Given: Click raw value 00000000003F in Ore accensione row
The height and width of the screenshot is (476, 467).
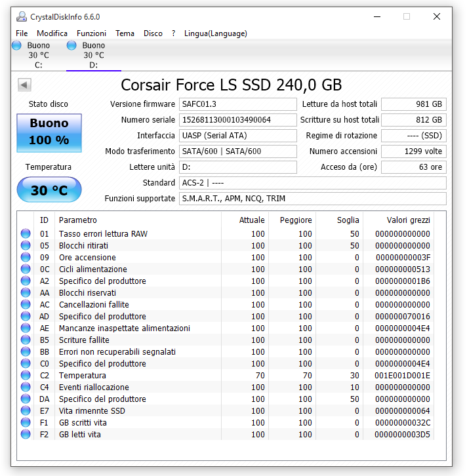Looking at the screenshot, I should click(403, 258).
